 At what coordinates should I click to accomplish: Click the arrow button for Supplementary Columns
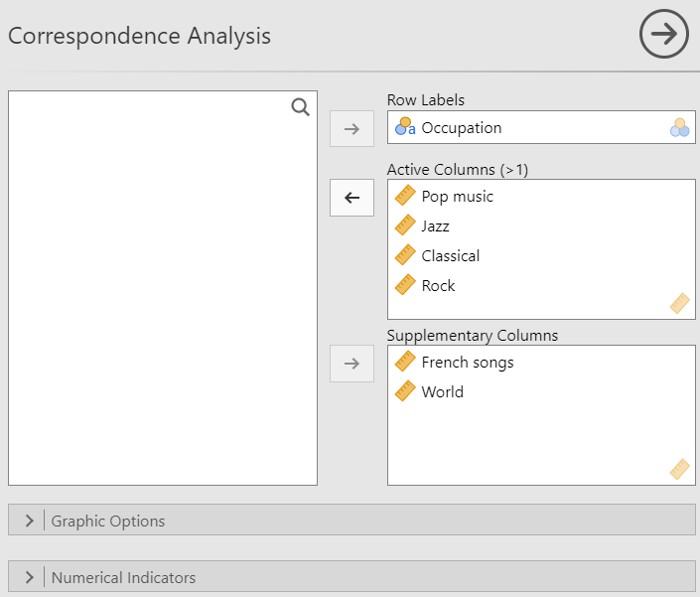click(351, 364)
